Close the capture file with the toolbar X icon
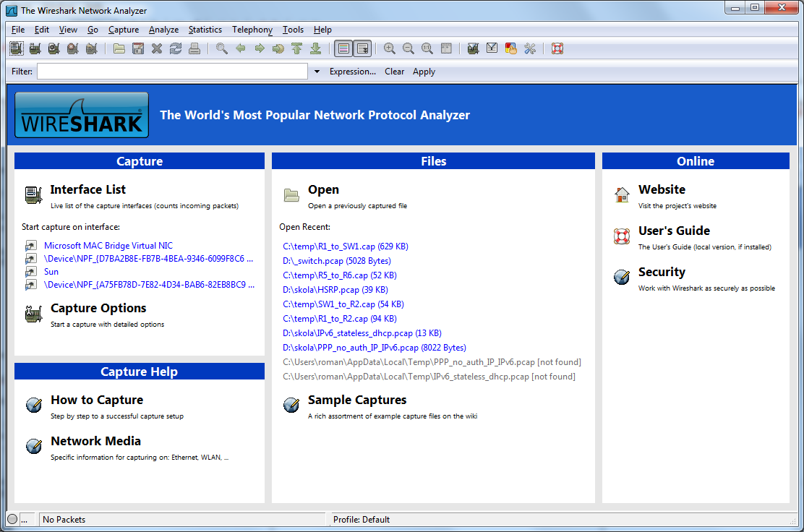This screenshot has height=532, width=804. click(157, 48)
